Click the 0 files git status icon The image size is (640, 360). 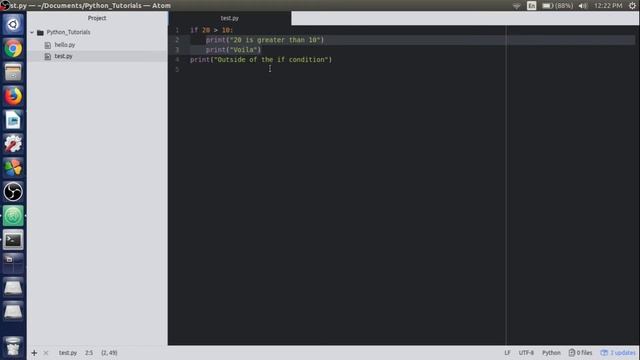click(x=580, y=353)
